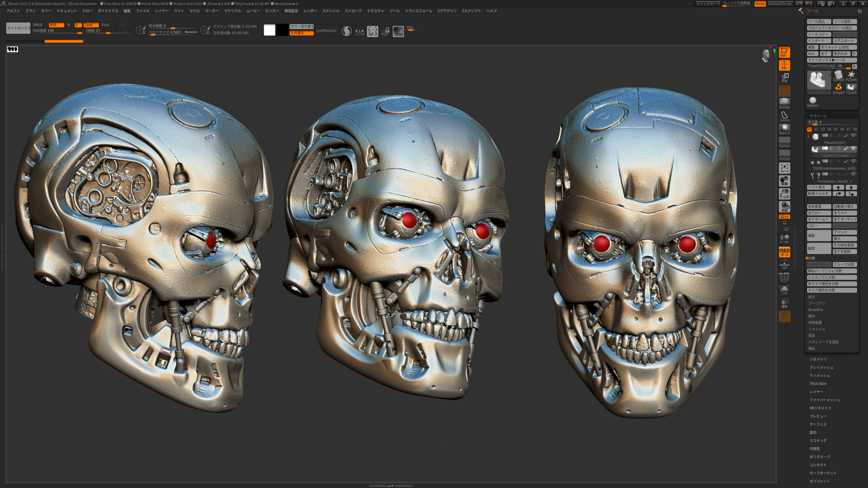The height and width of the screenshot is (488, 868).
Task: Click the Sculptris Pro S-circle icon
Action: coord(346,31)
